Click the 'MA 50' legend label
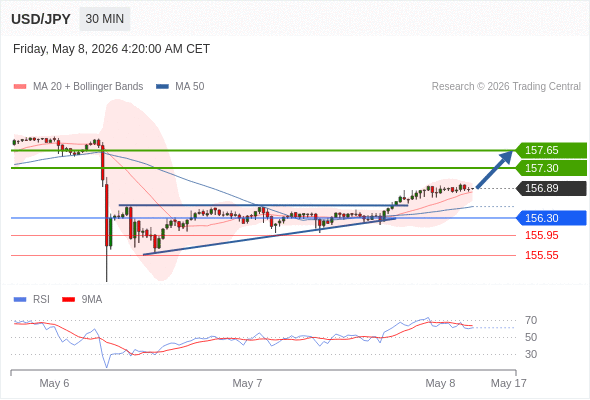590x400 pixels. [190, 87]
